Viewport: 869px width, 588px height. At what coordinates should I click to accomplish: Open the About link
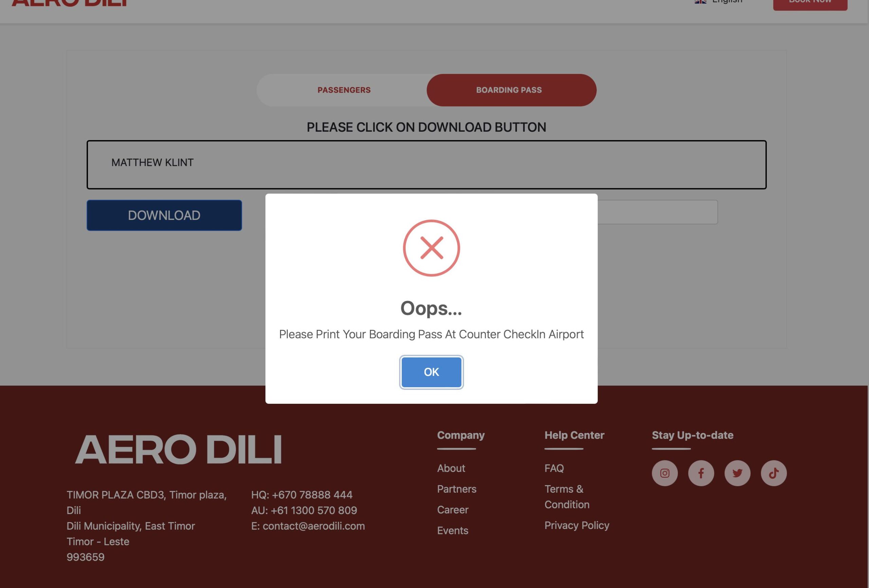[451, 468]
